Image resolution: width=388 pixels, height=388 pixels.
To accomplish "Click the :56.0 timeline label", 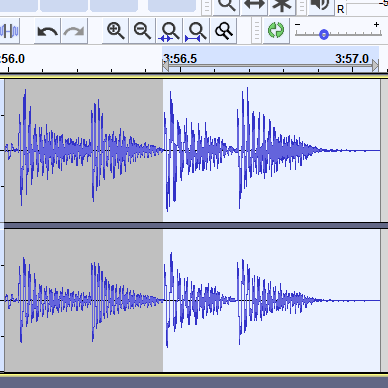I will [13, 59].
